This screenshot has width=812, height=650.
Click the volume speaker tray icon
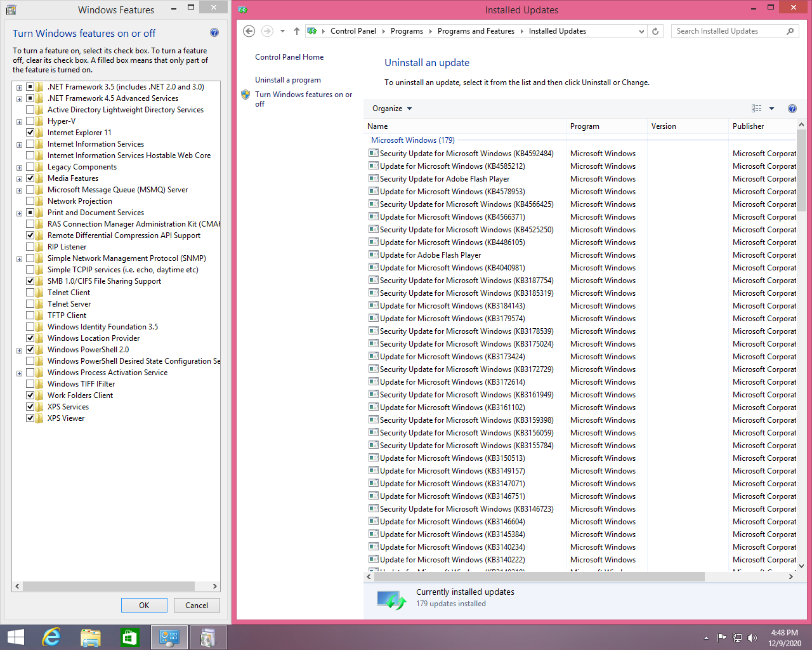tap(752, 638)
